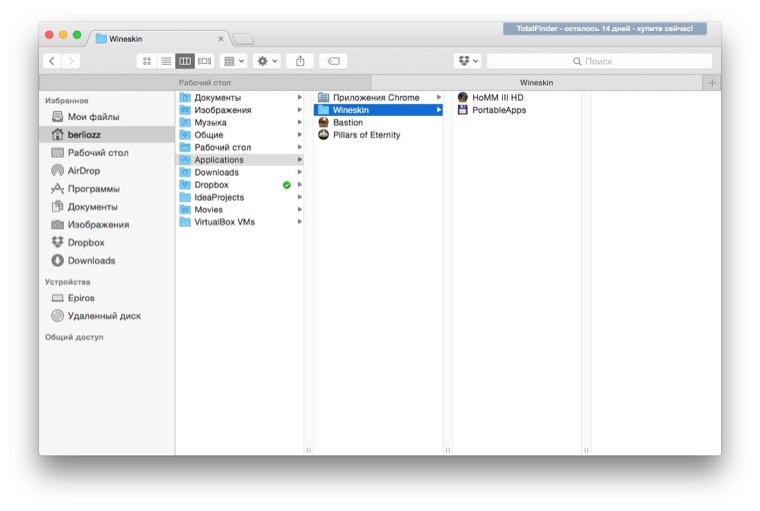The width and height of the screenshot is (760, 511).
Task: Select Dropbox folder in first column
Action: coord(240,185)
